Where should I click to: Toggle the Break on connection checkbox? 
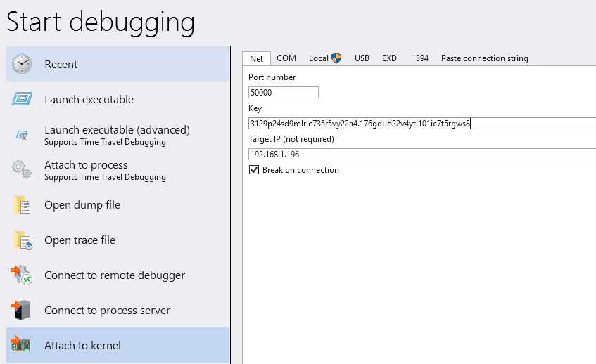tap(255, 170)
